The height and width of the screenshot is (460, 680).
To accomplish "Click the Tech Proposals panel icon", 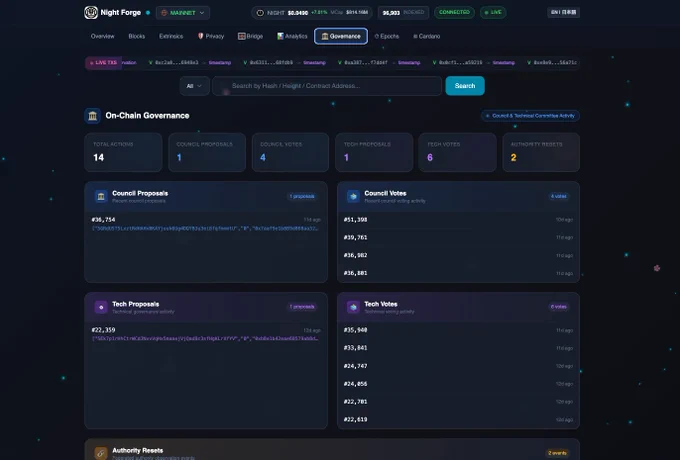I will [x=101, y=307].
